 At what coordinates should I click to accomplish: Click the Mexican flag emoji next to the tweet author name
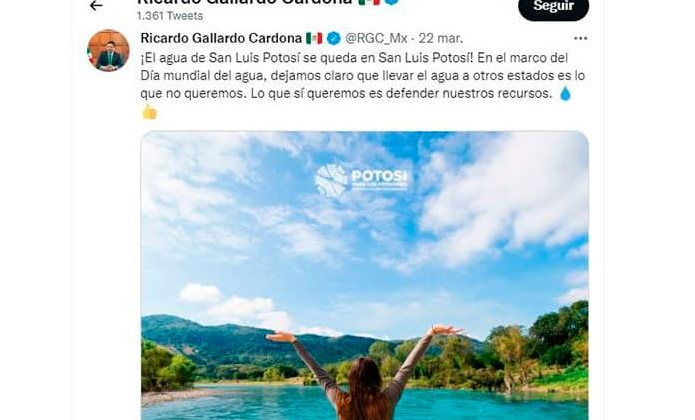tap(314, 39)
